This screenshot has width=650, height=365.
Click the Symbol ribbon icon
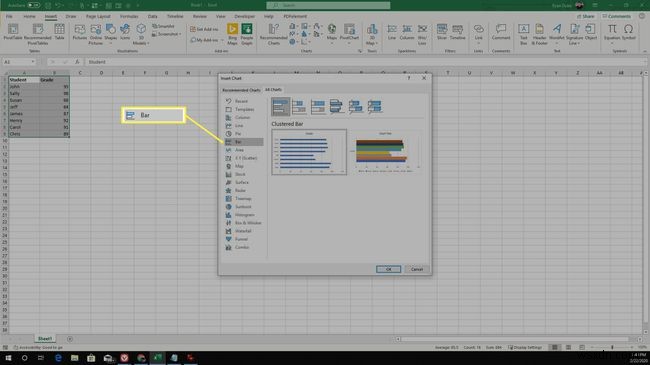[628, 32]
